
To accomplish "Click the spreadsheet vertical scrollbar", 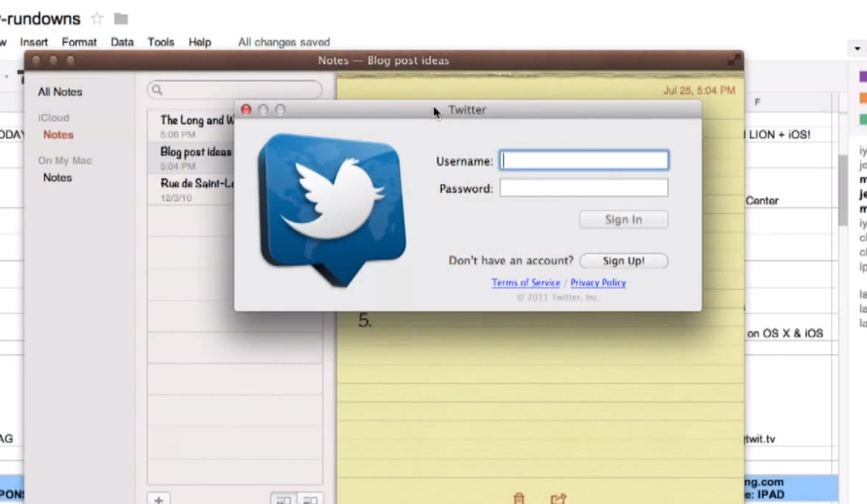I will coord(843,190).
